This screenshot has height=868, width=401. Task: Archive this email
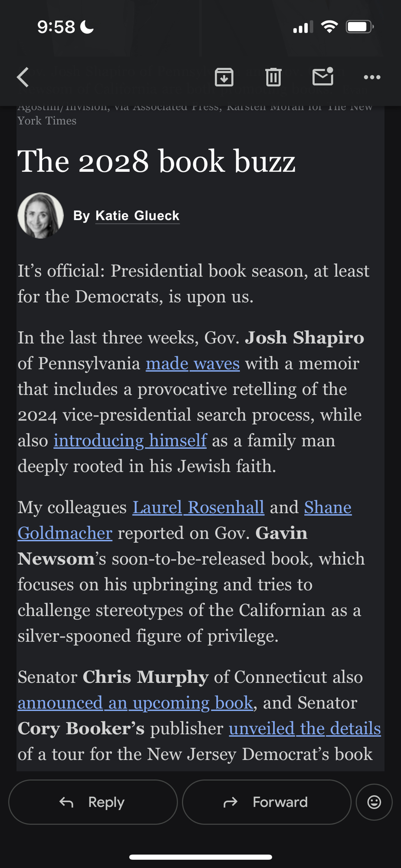pos(224,77)
